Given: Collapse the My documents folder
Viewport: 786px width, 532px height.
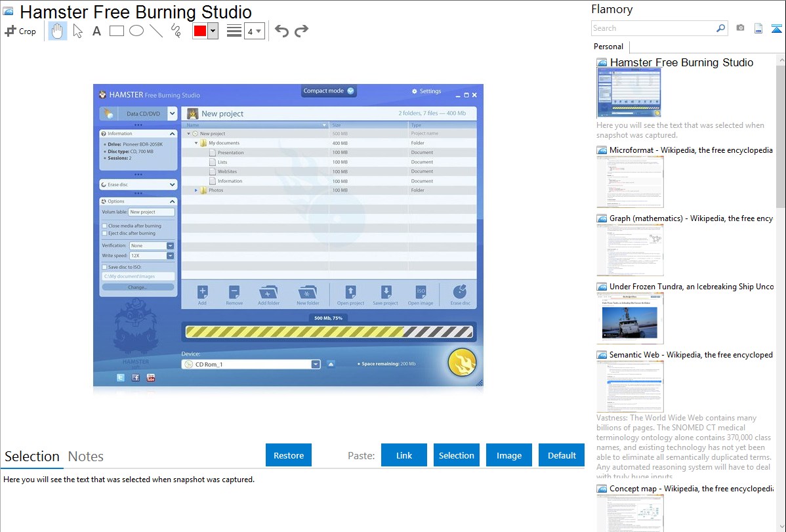Looking at the screenshot, I should tap(197, 144).
